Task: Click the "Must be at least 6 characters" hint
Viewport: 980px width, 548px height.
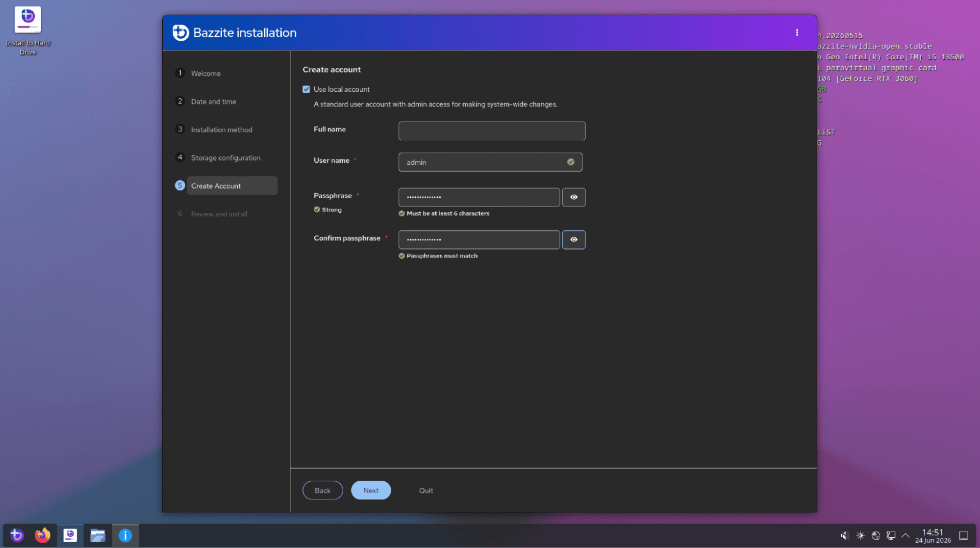Action: pos(444,213)
